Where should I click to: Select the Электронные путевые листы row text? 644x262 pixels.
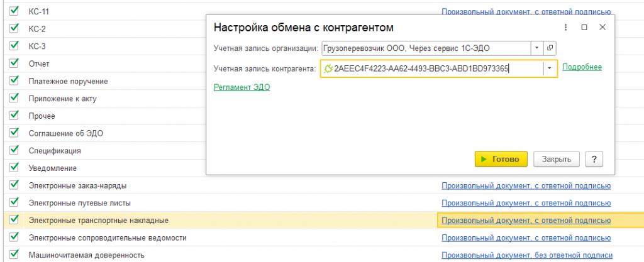[x=80, y=203]
